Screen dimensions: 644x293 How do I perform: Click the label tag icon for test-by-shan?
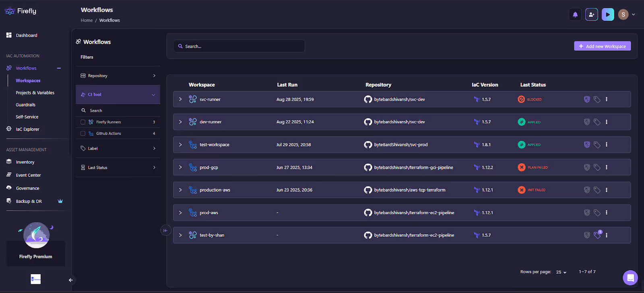597,235
